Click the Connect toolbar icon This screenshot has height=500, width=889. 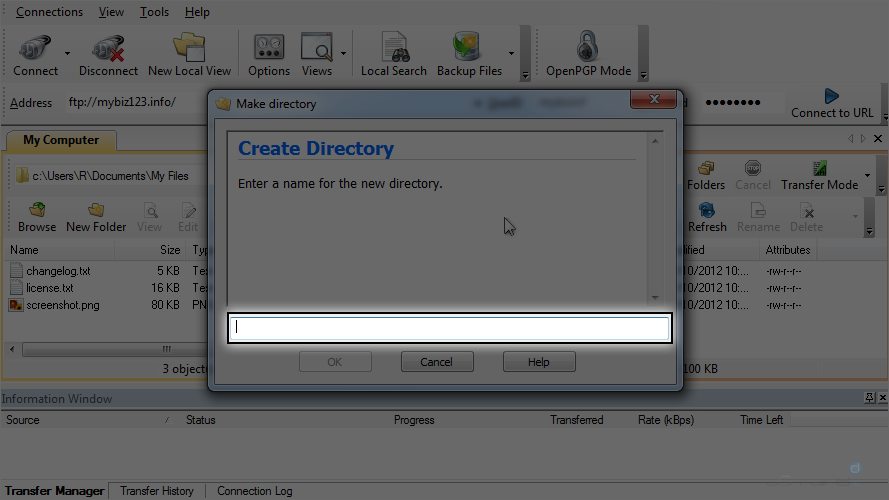[x=35, y=50]
